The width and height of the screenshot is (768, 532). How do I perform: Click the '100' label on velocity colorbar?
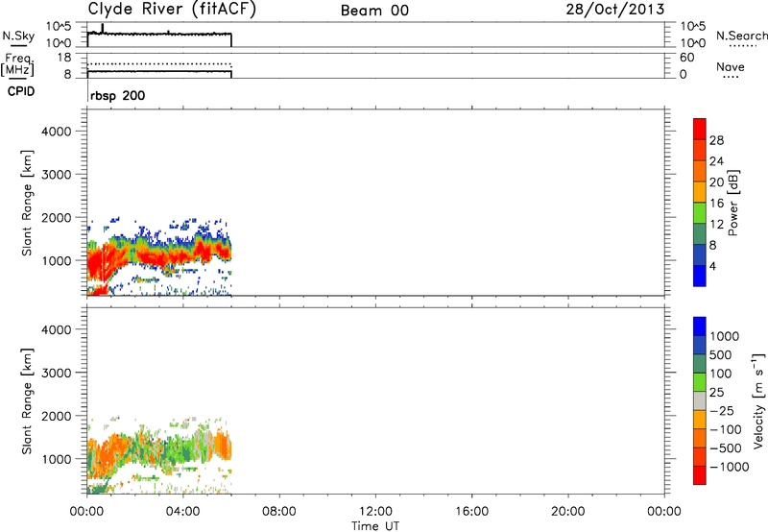720,374
